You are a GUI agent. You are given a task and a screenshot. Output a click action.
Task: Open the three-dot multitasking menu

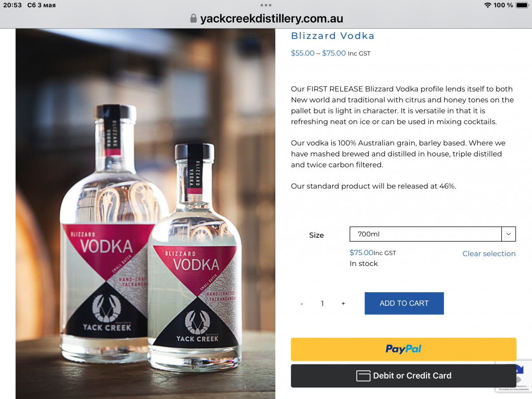tap(266, 5)
